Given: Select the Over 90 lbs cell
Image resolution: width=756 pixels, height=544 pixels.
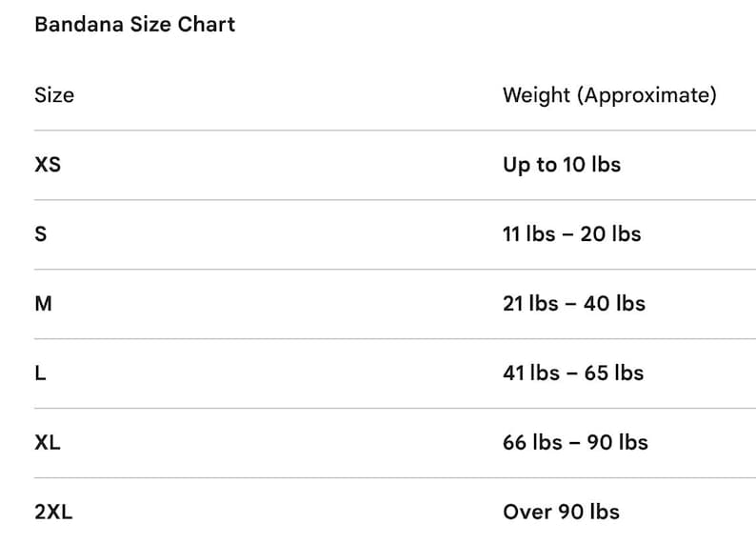Looking at the screenshot, I should (561, 512).
